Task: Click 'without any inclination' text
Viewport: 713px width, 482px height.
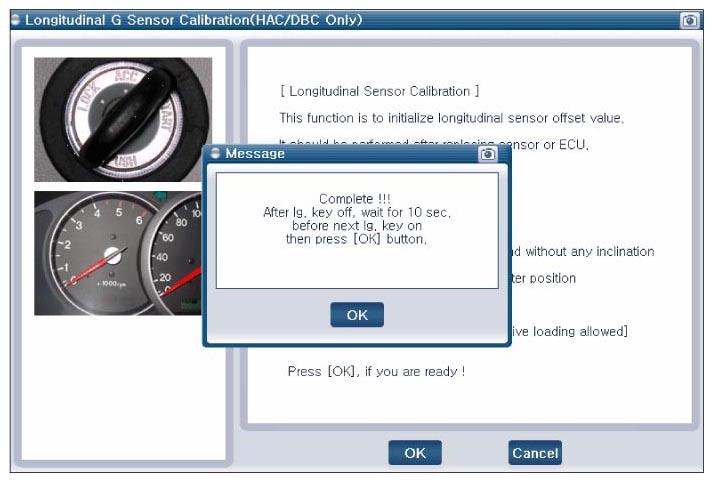Action: [x=590, y=251]
